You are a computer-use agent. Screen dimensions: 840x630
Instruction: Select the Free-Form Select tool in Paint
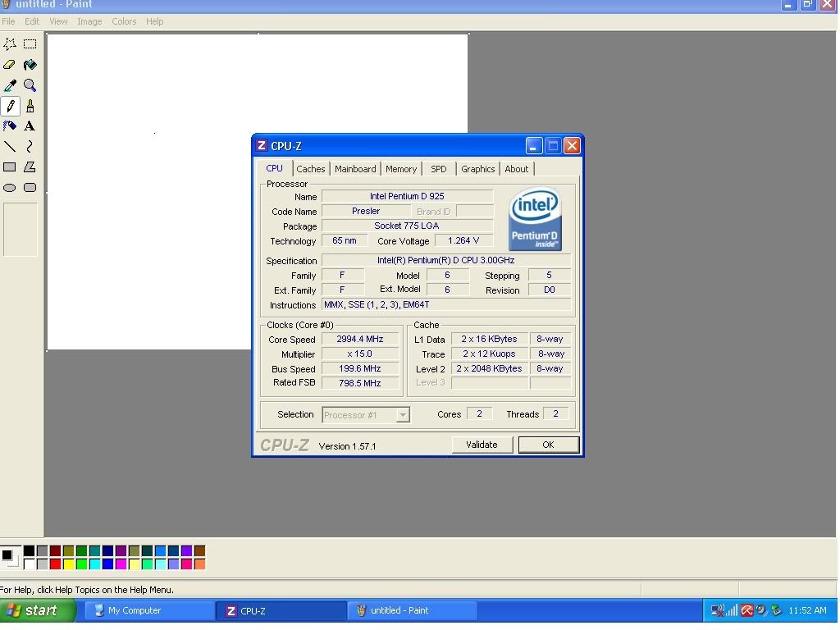click(10, 44)
